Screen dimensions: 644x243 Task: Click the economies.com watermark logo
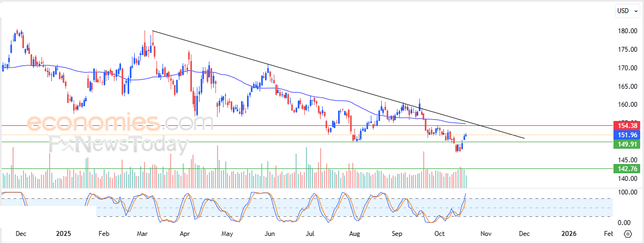(120, 122)
